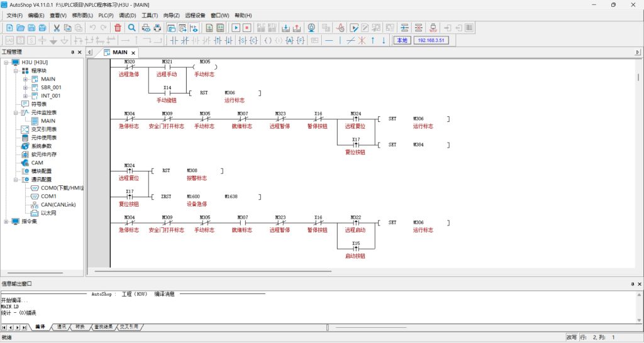Viewport: 644px width, 343px height.
Task: Insert a normally open contact from toolbar
Action: [174, 40]
